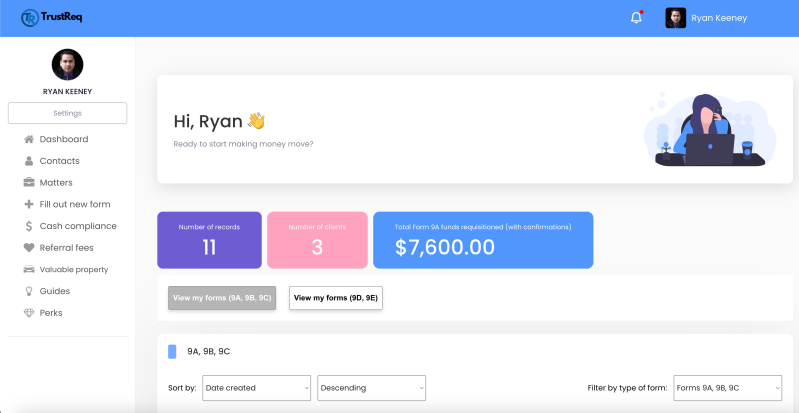Click the Cash compliance dollar icon
This screenshot has width=799, height=413.
tap(29, 226)
